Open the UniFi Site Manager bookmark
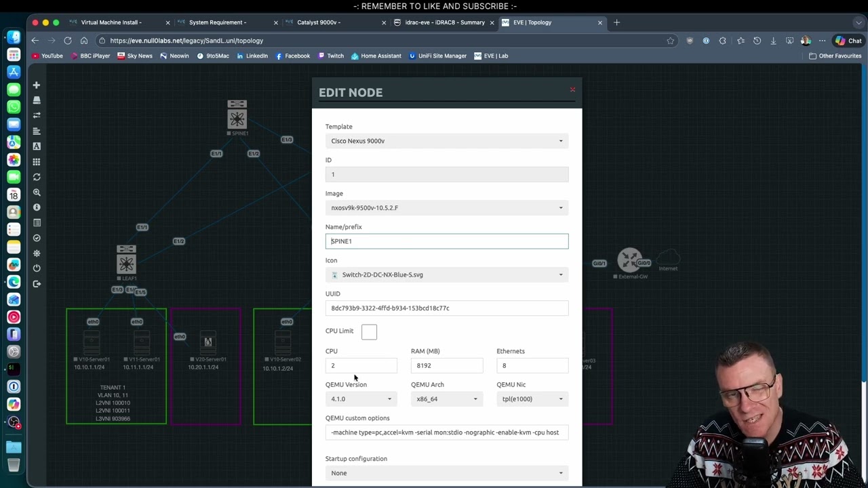 pos(438,56)
